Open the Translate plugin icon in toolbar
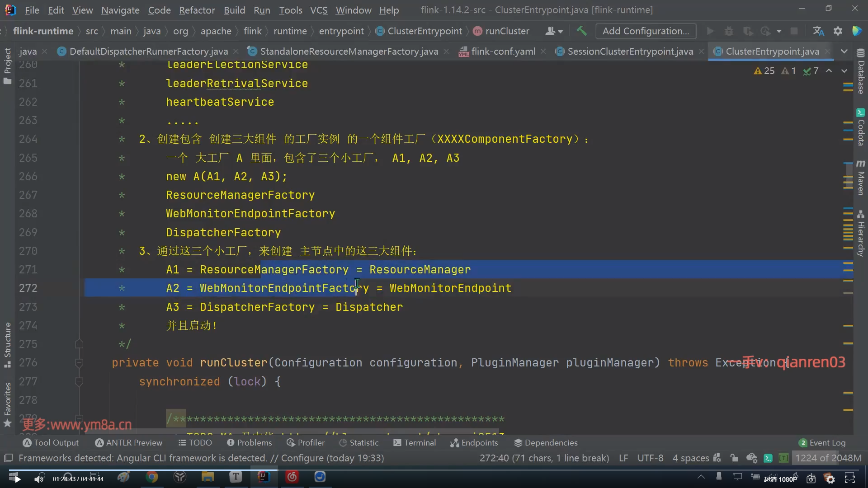 (818, 31)
